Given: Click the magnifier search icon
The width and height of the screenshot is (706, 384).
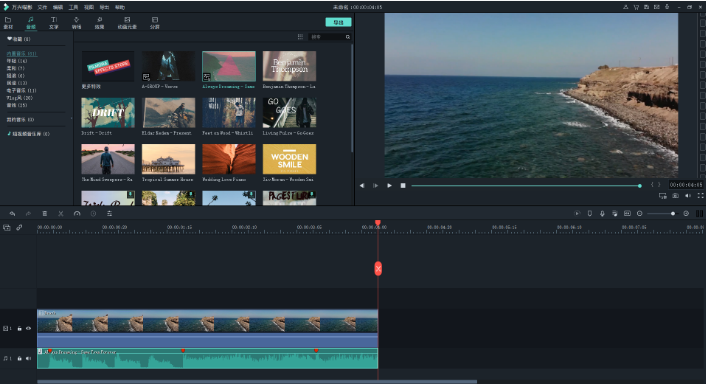Looking at the screenshot, I should 348,37.
